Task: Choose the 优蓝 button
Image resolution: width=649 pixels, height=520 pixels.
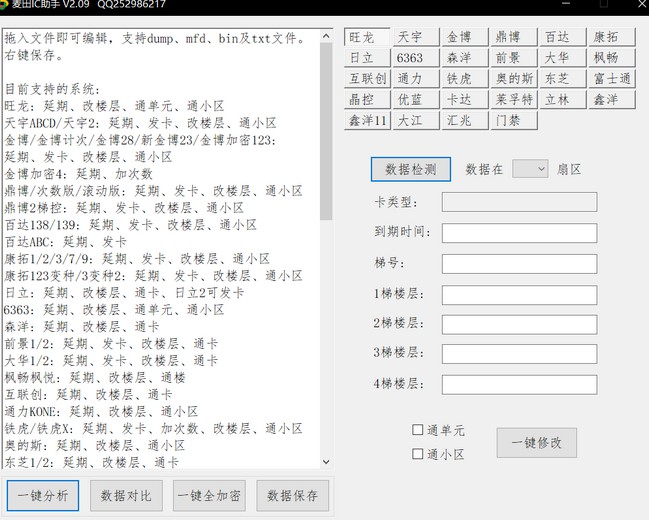Action: point(416,99)
